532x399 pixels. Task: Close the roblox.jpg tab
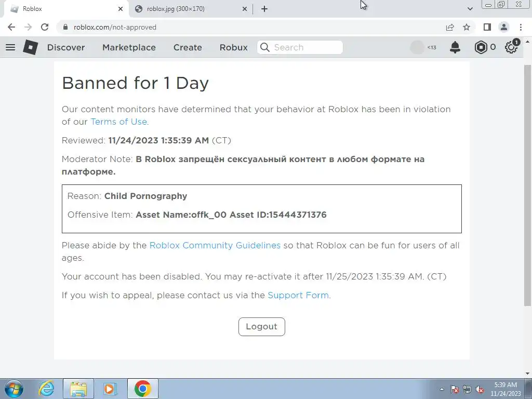245,9
